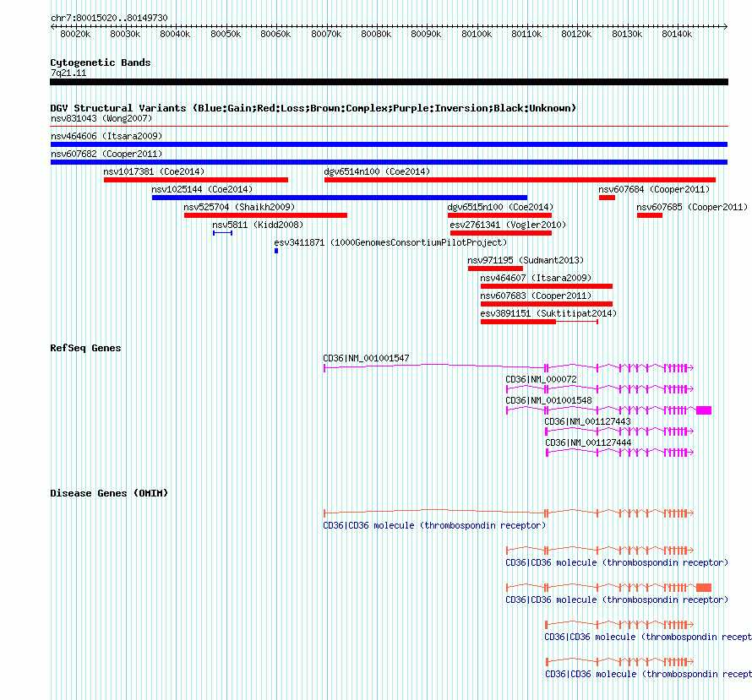Viewport: 752px width, 700px height.
Task: Open the CD36|NM_001001548 transcript label
Action: [x=548, y=400]
